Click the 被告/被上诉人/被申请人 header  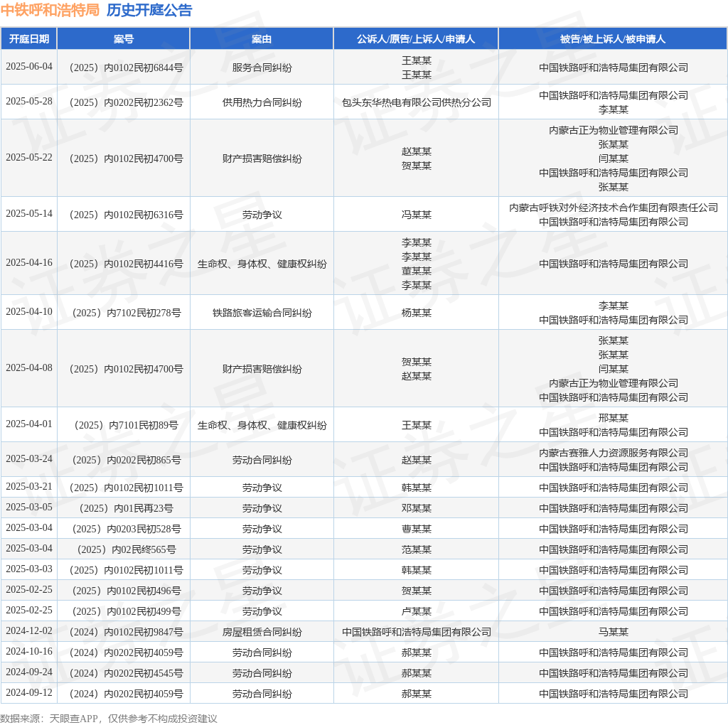click(x=613, y=39)
